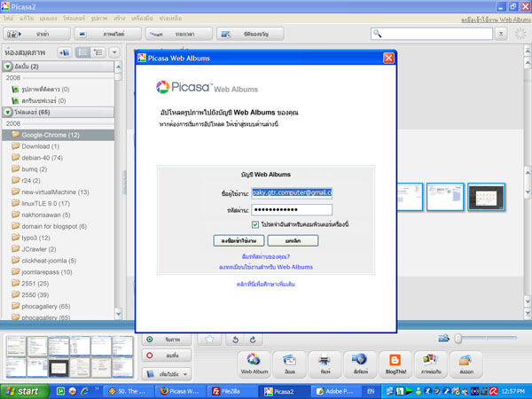Select the clickheat-joomla (5) folder
Viewport: 532px width, 399px height.
pyautogui.click(x=58, y=261)
